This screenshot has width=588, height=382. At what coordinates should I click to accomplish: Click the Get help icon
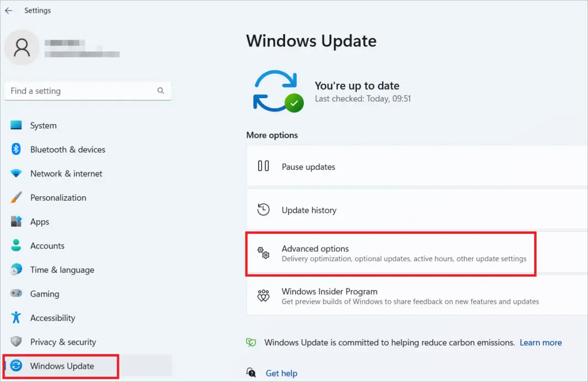[252, 373]
